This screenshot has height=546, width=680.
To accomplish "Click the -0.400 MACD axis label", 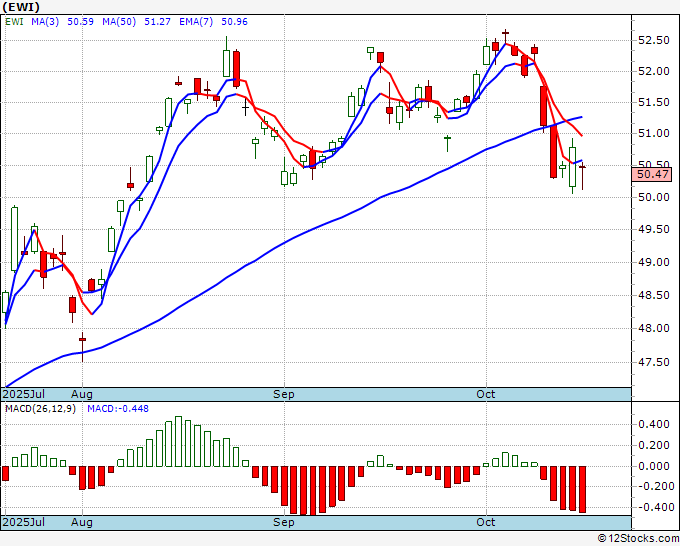I will (654, 507).
